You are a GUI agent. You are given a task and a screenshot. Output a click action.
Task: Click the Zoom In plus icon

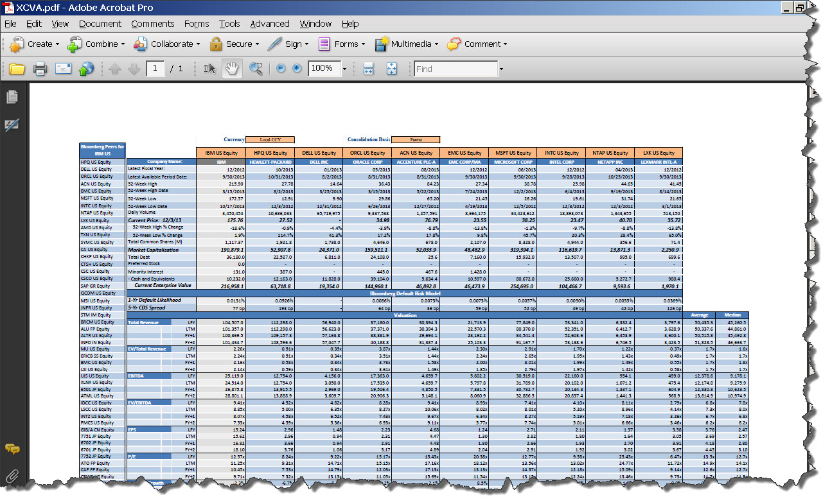[297, 69]
